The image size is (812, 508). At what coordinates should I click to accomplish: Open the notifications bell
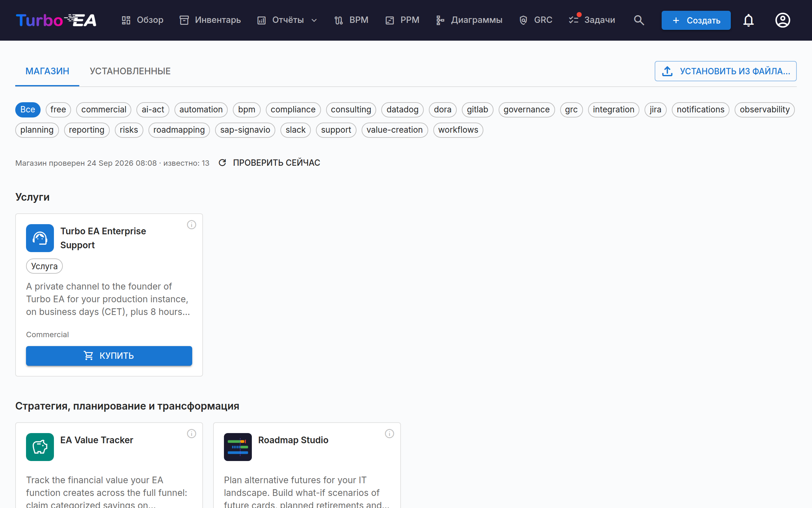pyautogui.click(x=748, y=20)
